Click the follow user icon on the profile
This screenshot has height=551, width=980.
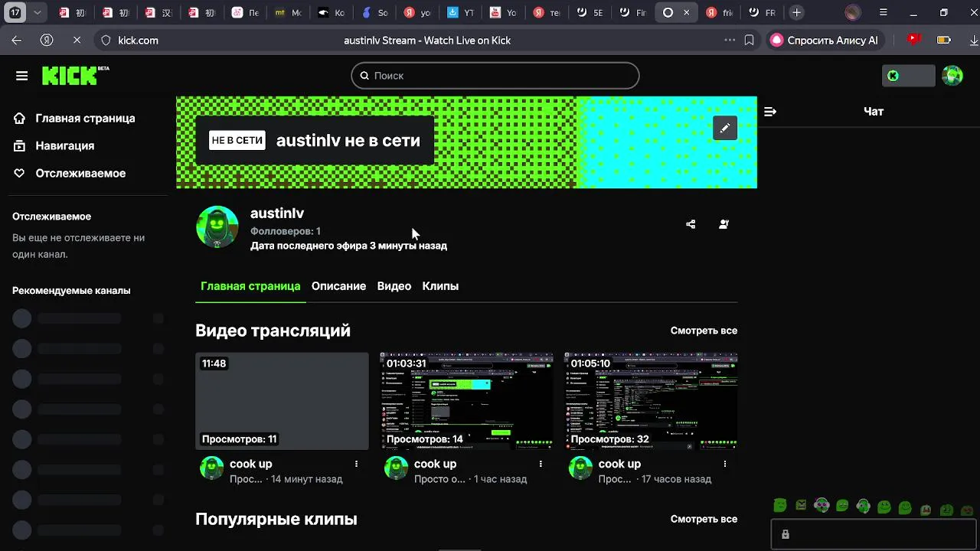pos(724,224)
